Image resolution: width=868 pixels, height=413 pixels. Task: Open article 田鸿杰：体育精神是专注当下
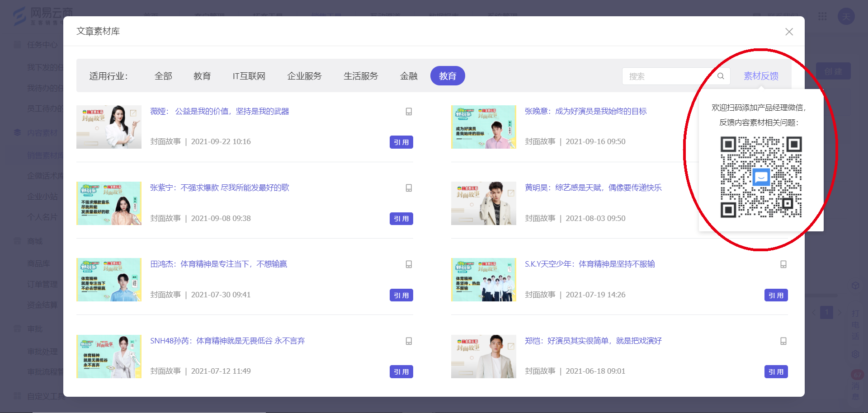click(219, 264)
